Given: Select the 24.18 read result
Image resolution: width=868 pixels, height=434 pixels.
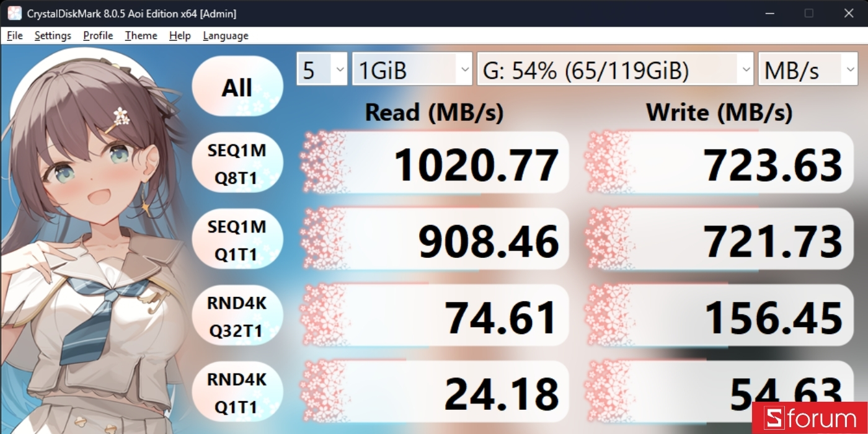Looking at the screenshot, I should tap(435, 392).
